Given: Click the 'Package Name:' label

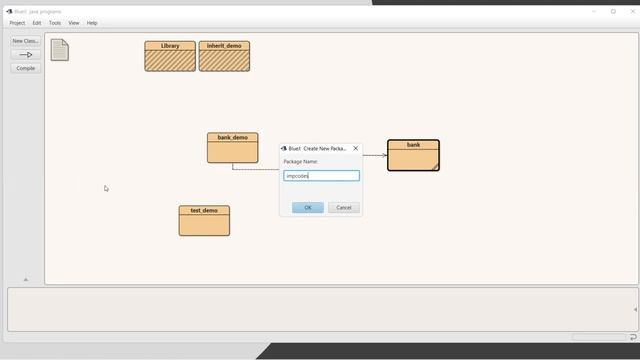Looking at the screenshot, I should pyautogui.click(x=300, y=162).
